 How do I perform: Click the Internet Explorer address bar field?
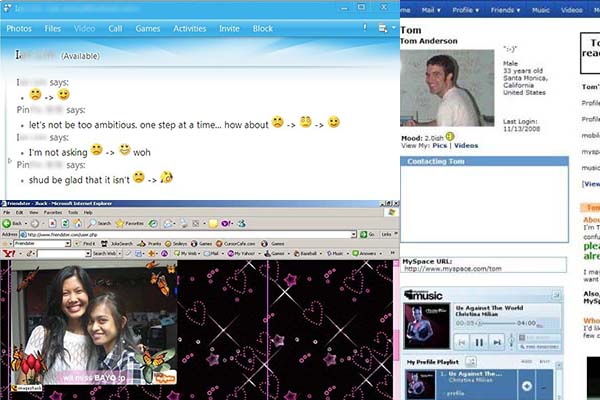[186, 234]
